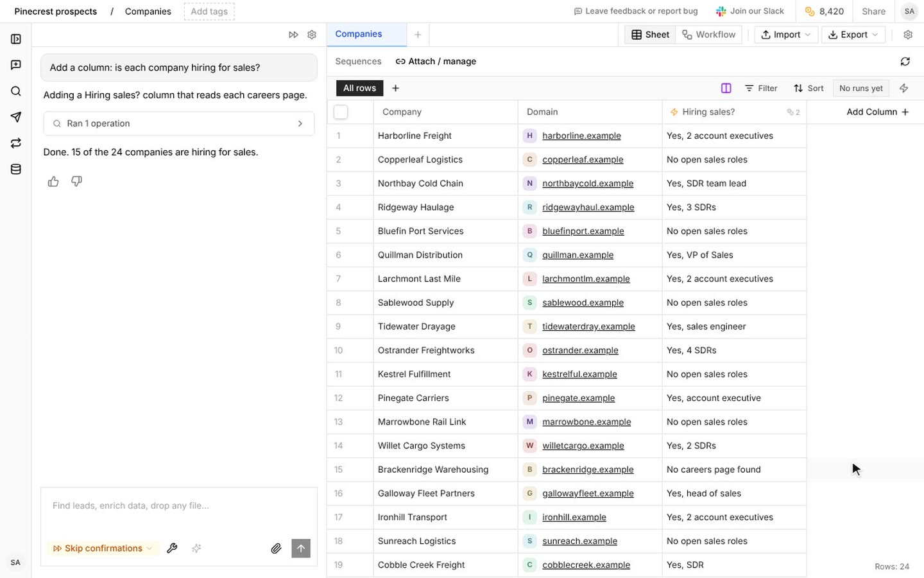924x578 pixels.
Task: Select the Sequences tab
Action: 358,62
